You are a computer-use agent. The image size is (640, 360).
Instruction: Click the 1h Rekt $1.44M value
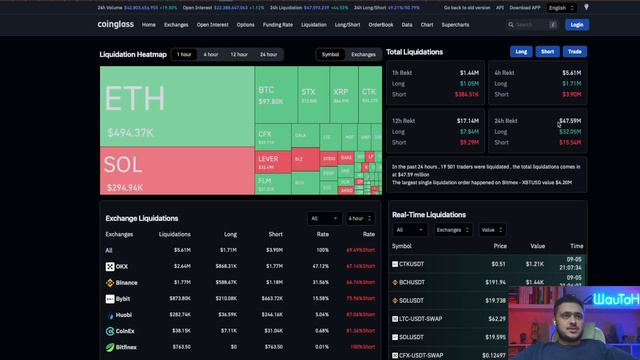[x=469, y=73]
